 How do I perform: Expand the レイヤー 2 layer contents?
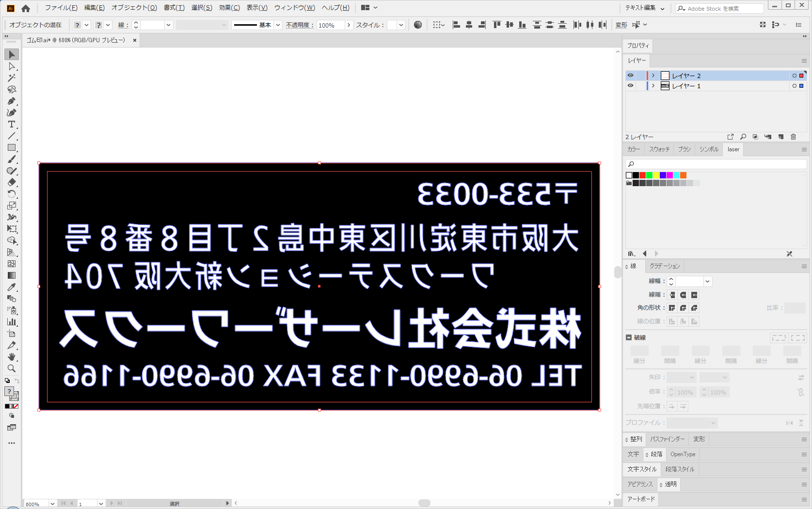click(653, 76)
